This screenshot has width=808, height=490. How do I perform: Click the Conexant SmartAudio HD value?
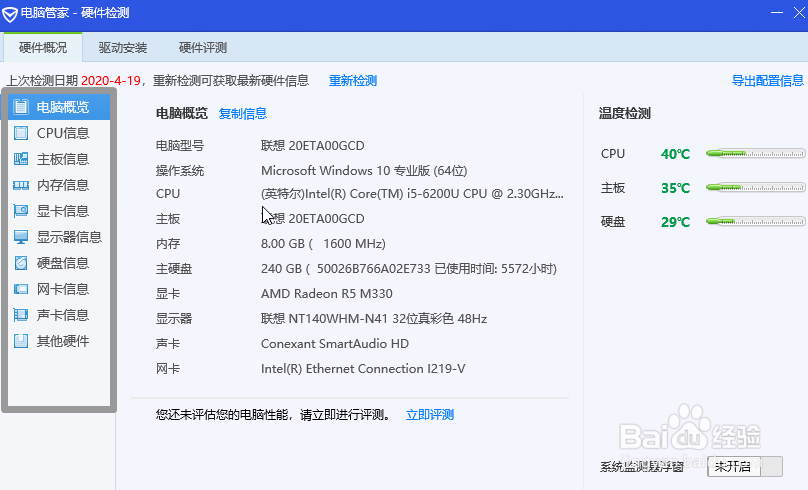(335, 344)
